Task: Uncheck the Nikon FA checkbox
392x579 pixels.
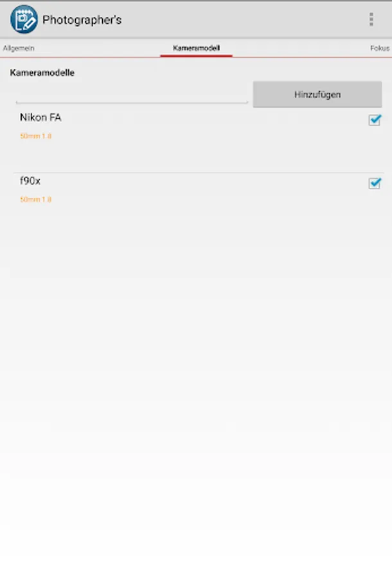Action: (375, 120)
